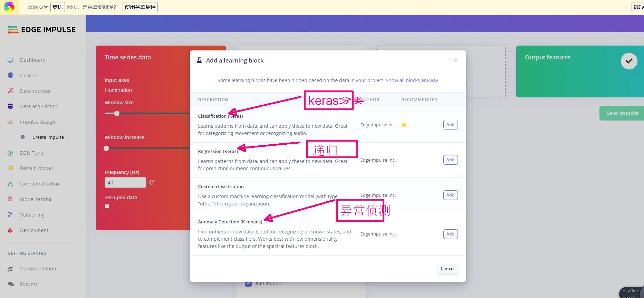Screen dimensions: 644x298
Task: Click the Impulse design pulse icon
Action: point(10,122)
